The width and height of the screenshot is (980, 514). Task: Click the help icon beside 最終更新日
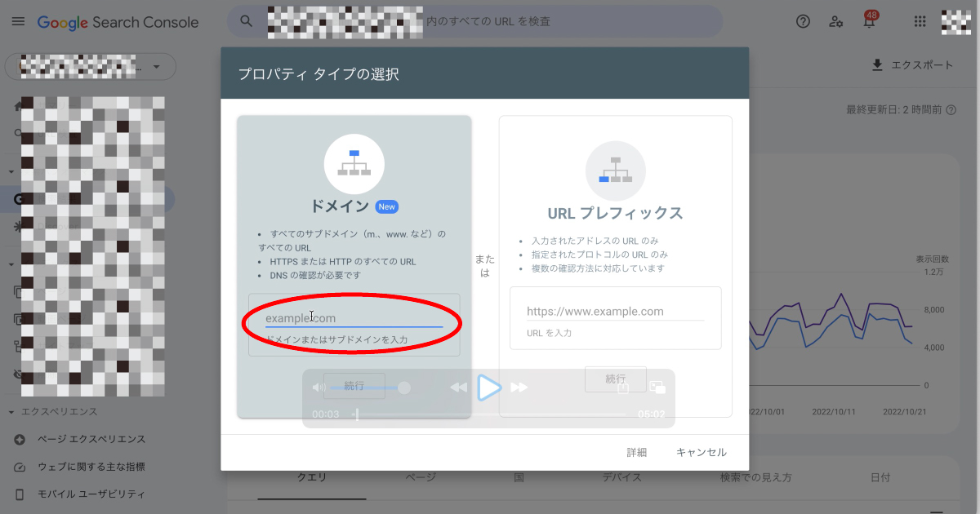[x=951, y=109]
